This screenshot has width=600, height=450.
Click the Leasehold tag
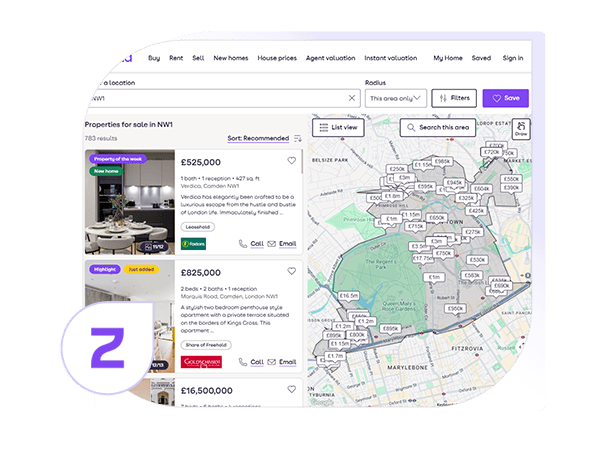coord(198,227)
